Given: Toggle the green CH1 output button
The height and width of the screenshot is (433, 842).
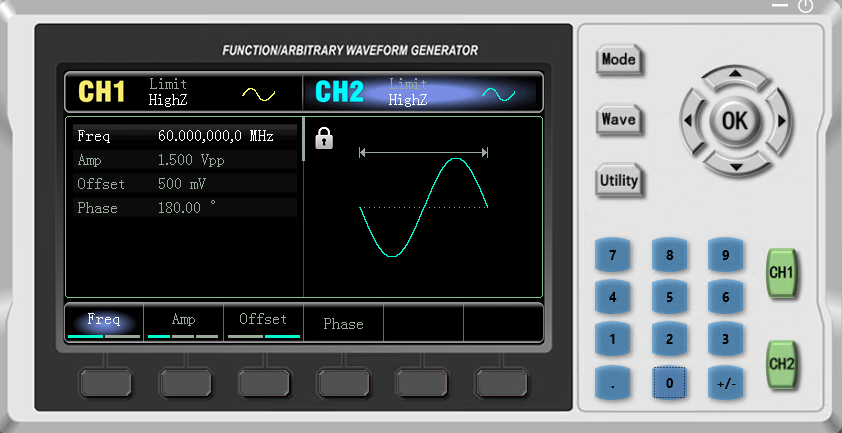Looking at the screenshot, I should pos(781,273).
